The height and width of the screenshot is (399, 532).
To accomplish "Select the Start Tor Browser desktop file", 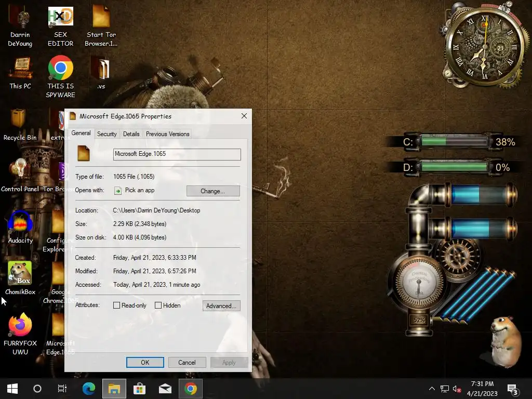I will [101, 26].
